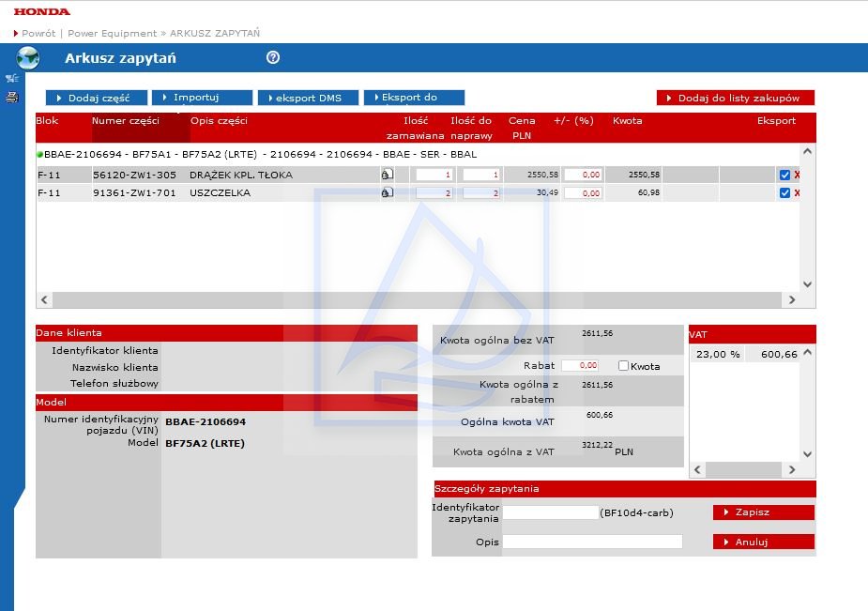Open part info icon for USZCZELKA
The height and width of the screenshot is (611, 868).
point(387,192)
